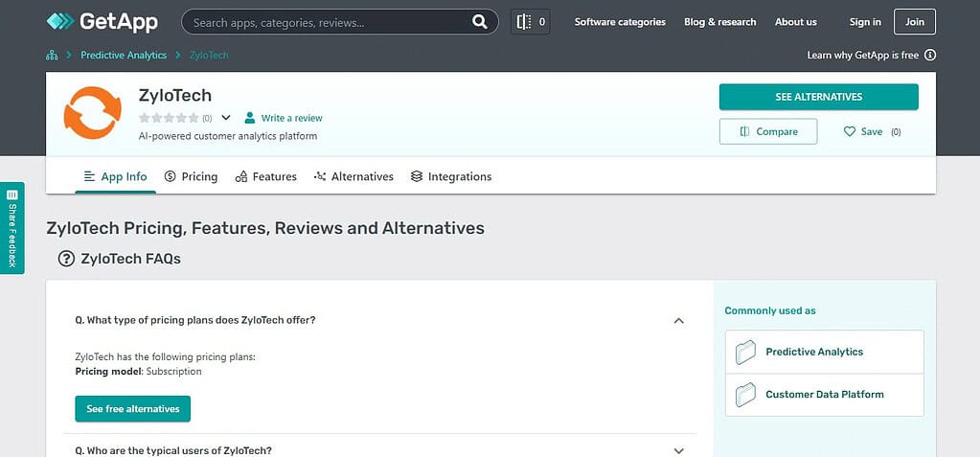Click the Predictive Analytics folder icon
The image size is (980, 457).
(745, 352)
